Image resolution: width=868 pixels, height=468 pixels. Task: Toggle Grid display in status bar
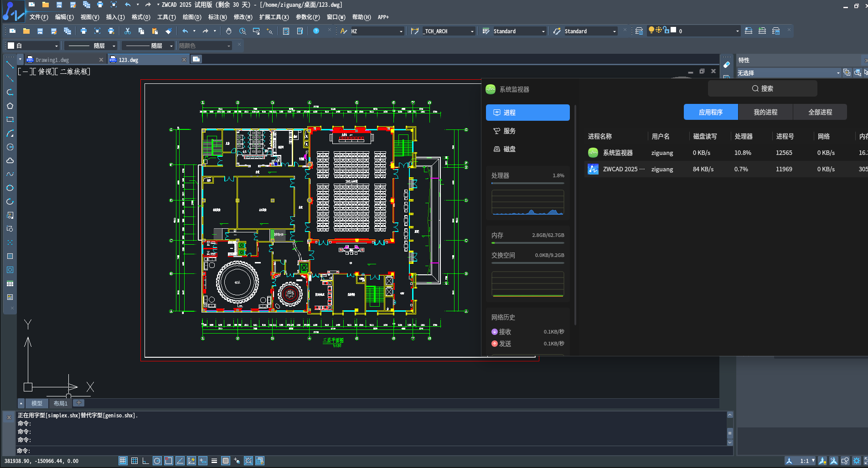tap(134, 461)
